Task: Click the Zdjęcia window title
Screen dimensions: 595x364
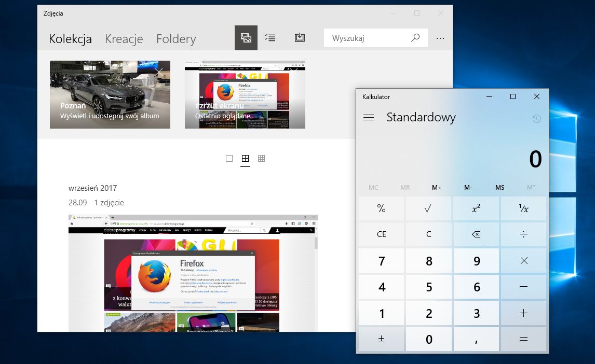Action: (53, 13)
